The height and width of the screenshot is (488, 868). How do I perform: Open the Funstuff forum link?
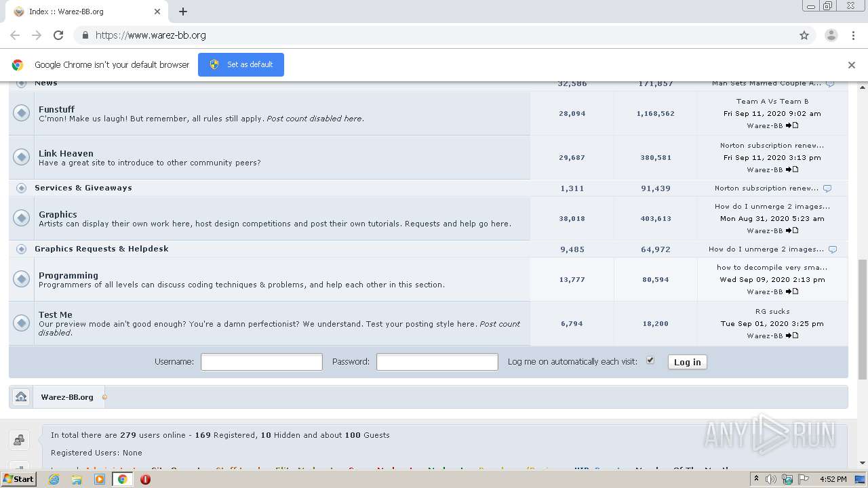pyautogui.click(x=56, y=109)
